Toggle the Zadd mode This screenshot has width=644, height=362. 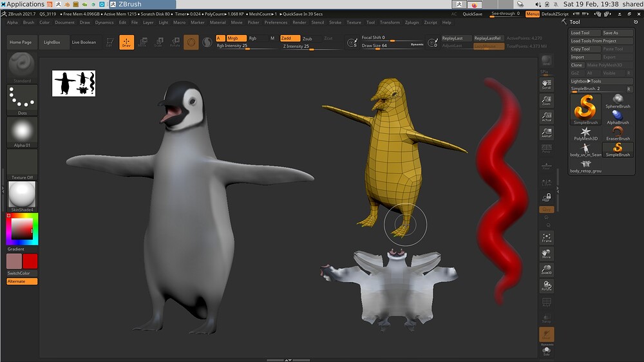[290, 38]
